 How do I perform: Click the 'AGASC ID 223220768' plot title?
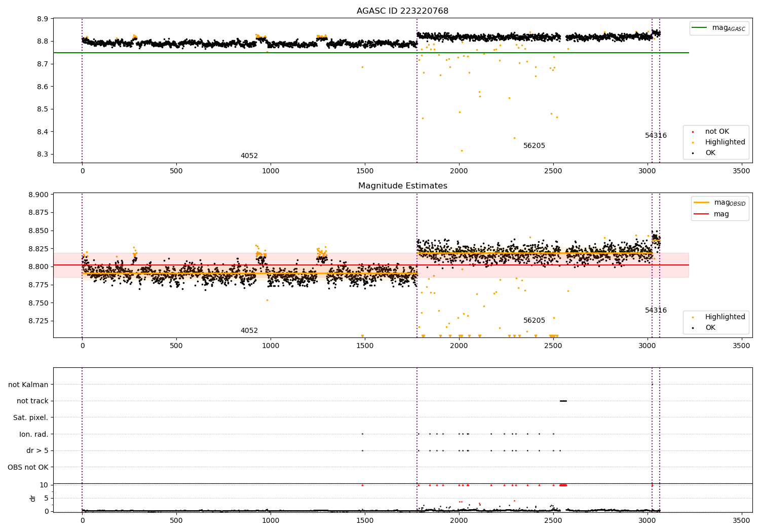coord(402,11)
